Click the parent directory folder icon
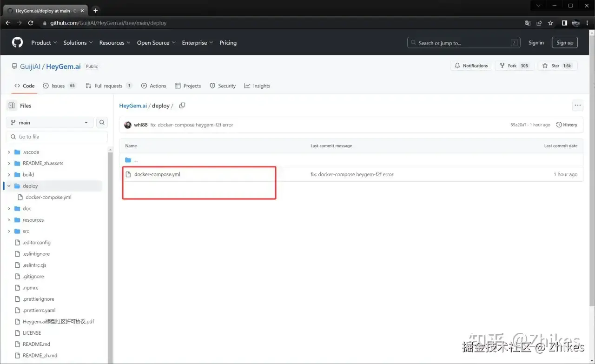The height and width of the screenshot is (364, 595). pos(128,160)
